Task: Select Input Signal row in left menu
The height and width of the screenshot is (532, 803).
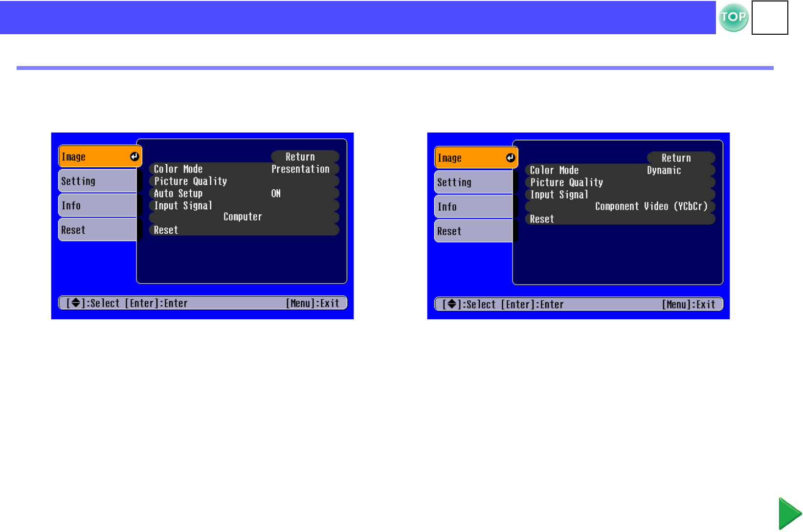Action: [244, 205]
